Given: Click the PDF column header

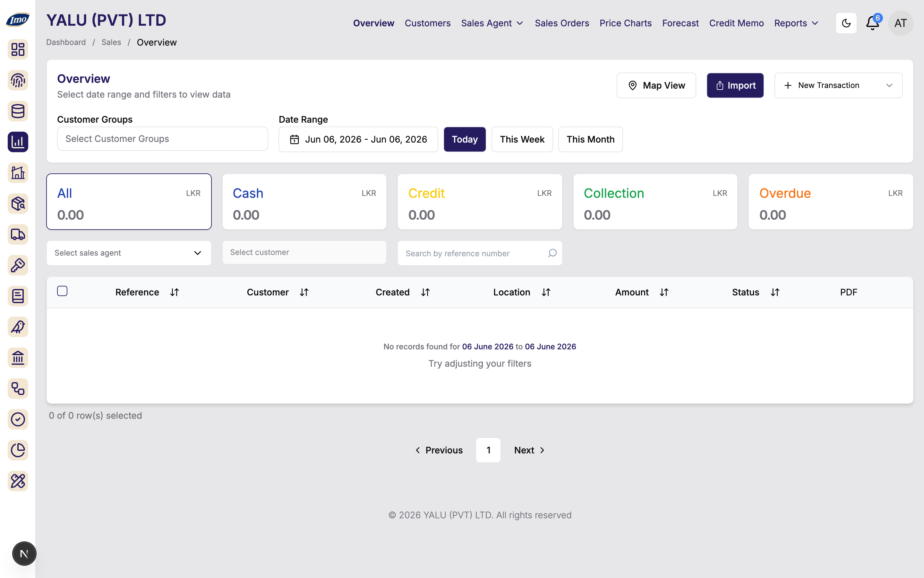Looking at the screenshot, I should point(848,293).
